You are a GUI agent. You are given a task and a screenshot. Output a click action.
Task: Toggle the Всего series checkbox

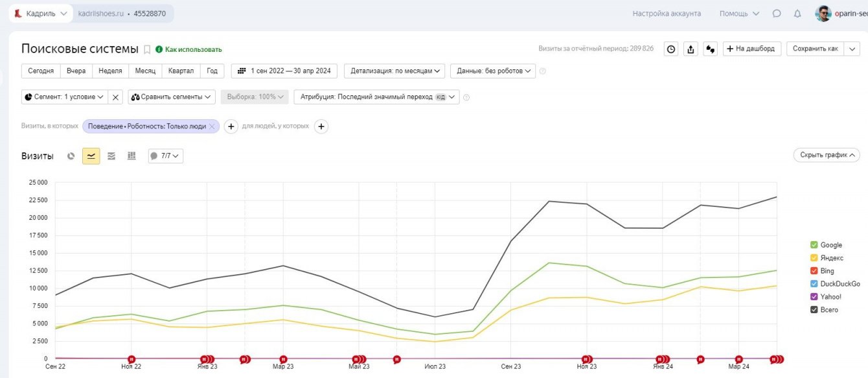pos(814,310)
